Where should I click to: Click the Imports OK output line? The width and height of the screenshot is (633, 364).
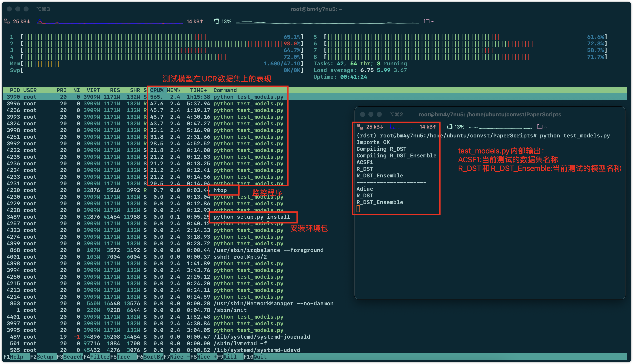click(373, 142)
